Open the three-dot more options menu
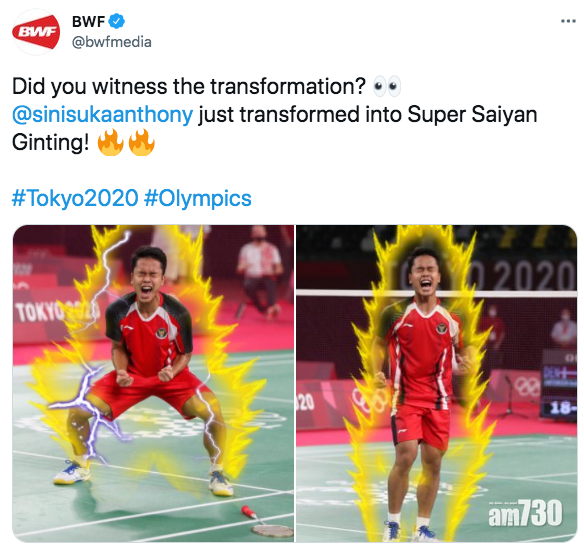Screen dimensions: 584x546 point(568,21)
